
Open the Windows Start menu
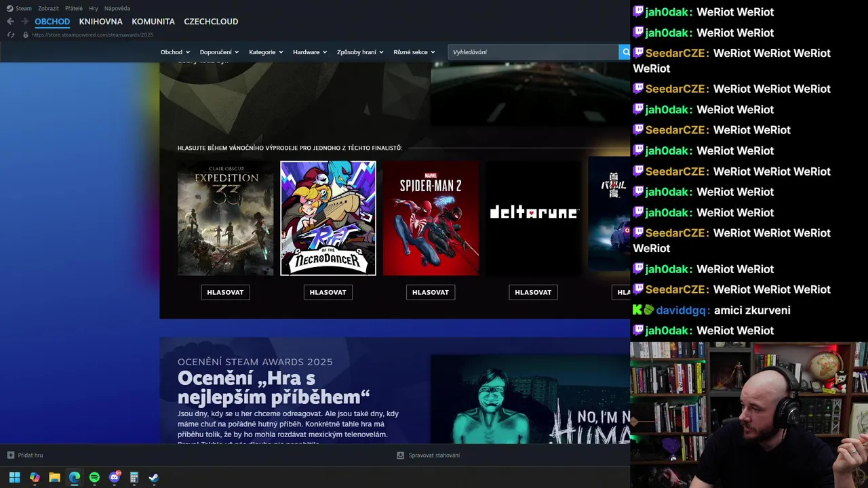[14, 477]
